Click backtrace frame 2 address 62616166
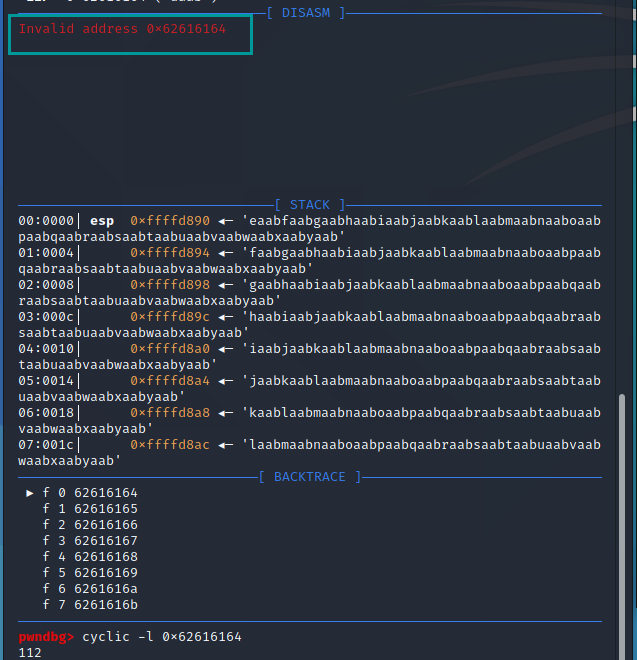 (x=106, y=525)
